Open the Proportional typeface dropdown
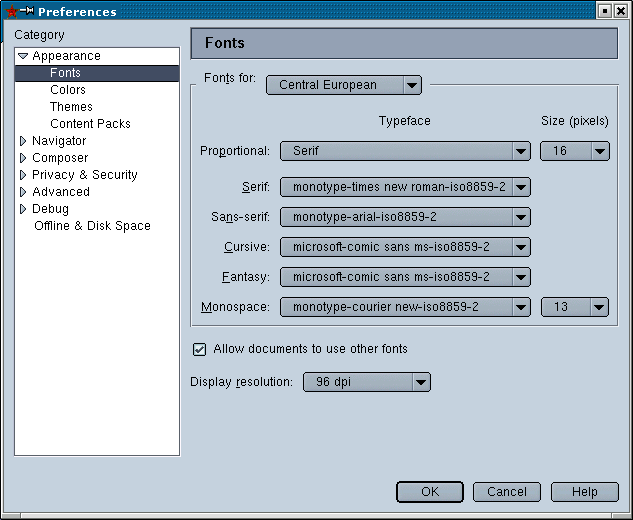Image resolution: width=633 pixels, height=520 pixels. pyautogui.click(x=405, y=151)
